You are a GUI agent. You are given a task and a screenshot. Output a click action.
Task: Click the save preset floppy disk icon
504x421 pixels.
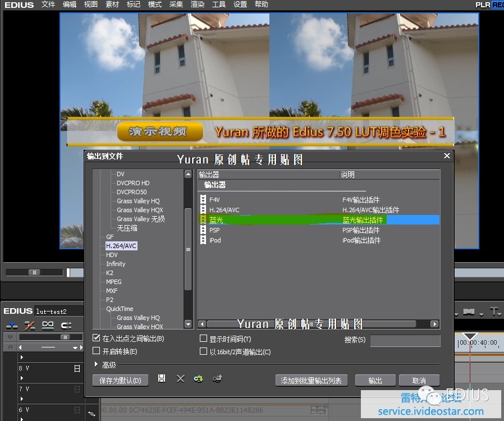tap(162, 379)
